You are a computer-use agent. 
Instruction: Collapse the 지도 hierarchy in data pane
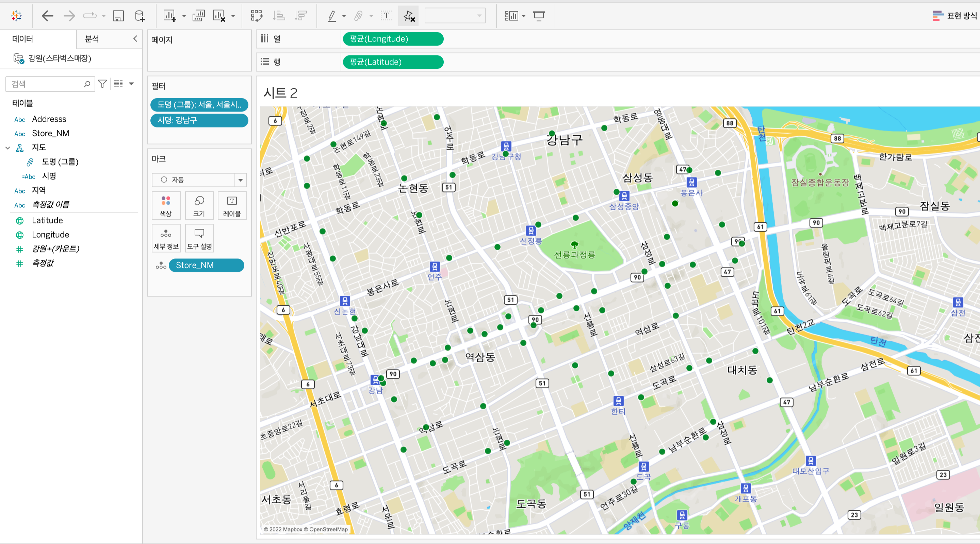click(x=7, y=148)
